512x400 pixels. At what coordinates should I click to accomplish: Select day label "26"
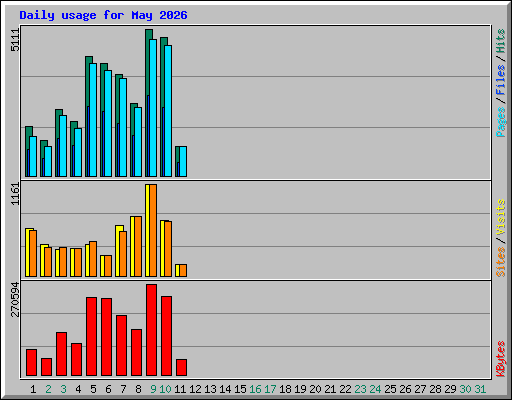(405, 389)
